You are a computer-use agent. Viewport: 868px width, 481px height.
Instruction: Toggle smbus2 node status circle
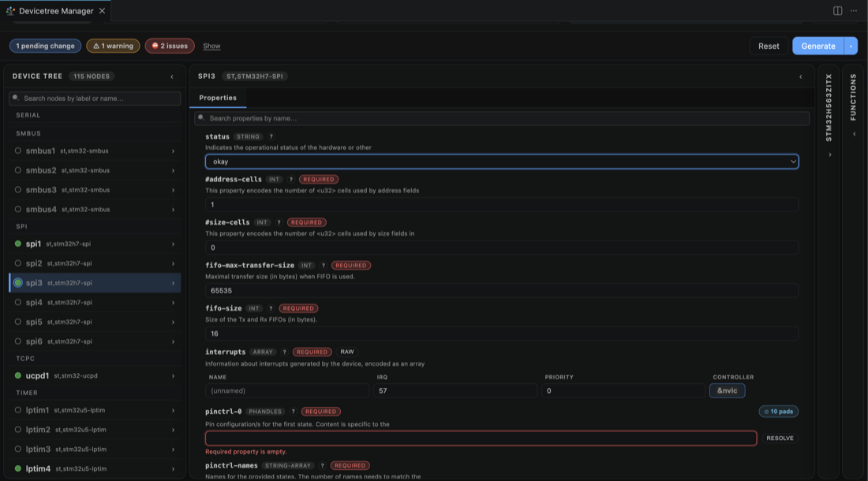[17, 170]
